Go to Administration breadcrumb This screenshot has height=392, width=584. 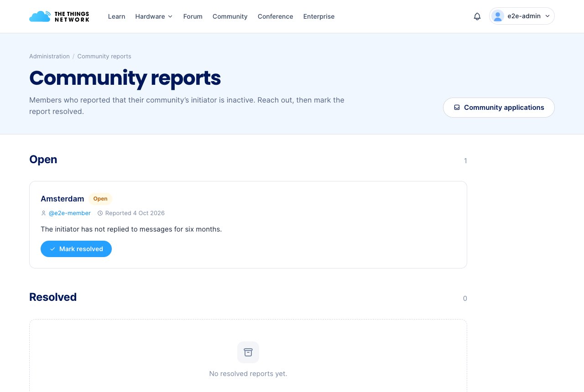49,57
